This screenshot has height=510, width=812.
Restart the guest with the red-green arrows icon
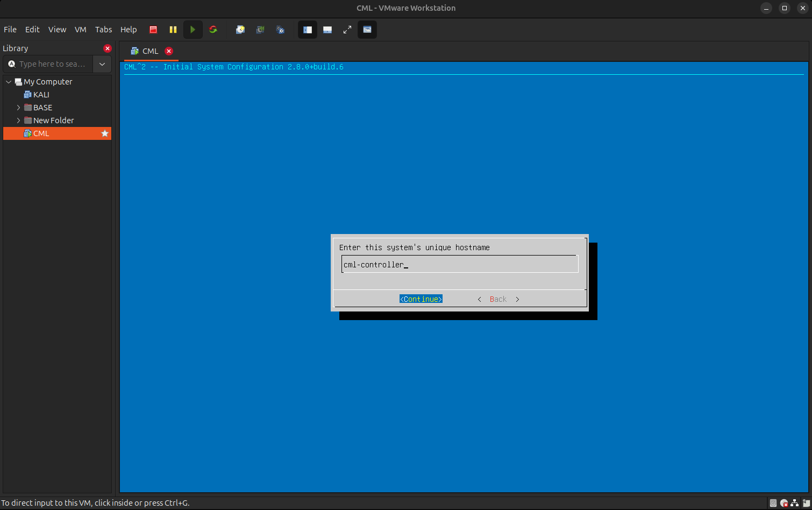213,30
